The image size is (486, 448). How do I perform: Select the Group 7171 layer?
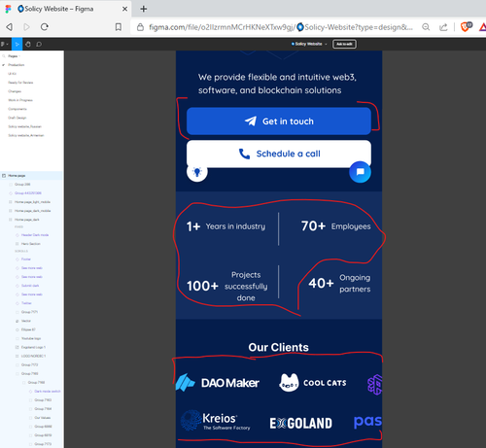(29, 312)
